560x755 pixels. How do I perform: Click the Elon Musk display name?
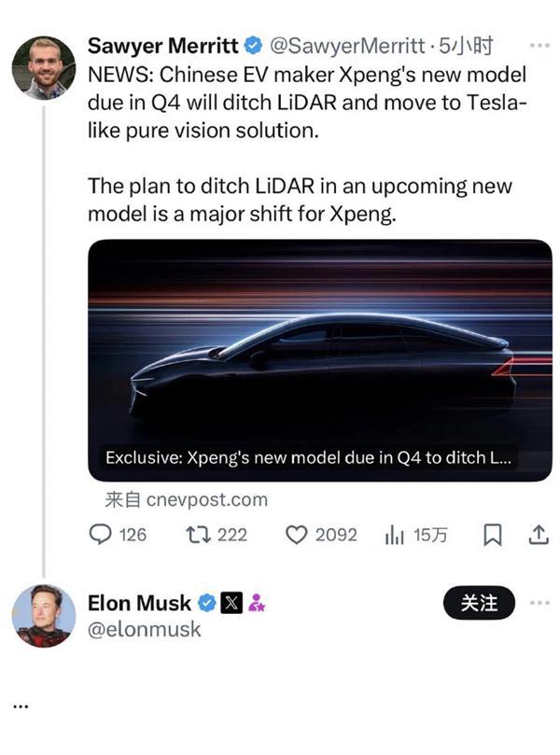(139, 603)
